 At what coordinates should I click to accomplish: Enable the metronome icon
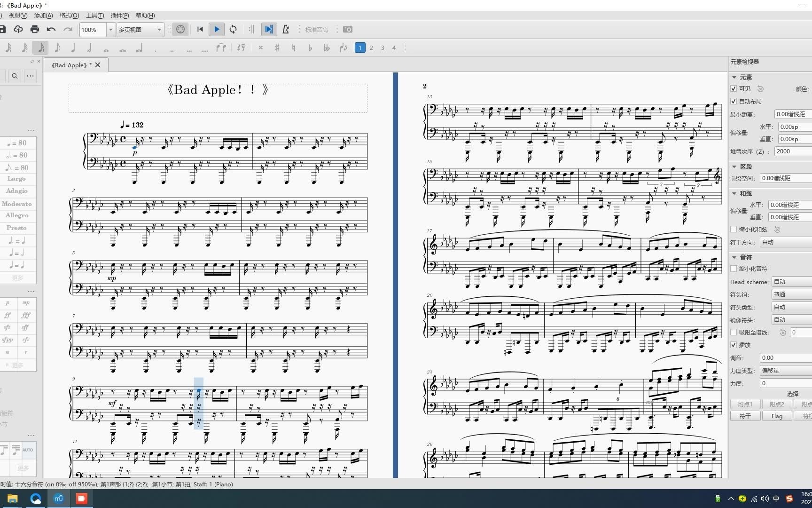click(286, 29)
